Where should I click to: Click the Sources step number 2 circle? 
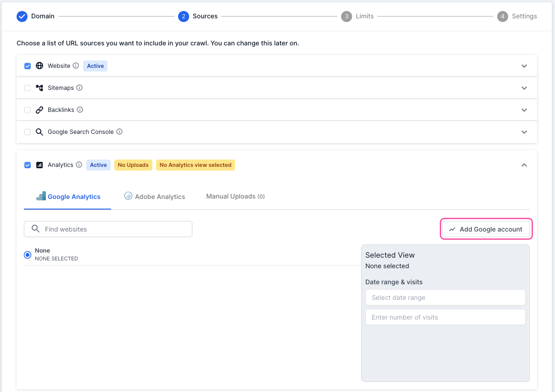[x=184, y=17]
